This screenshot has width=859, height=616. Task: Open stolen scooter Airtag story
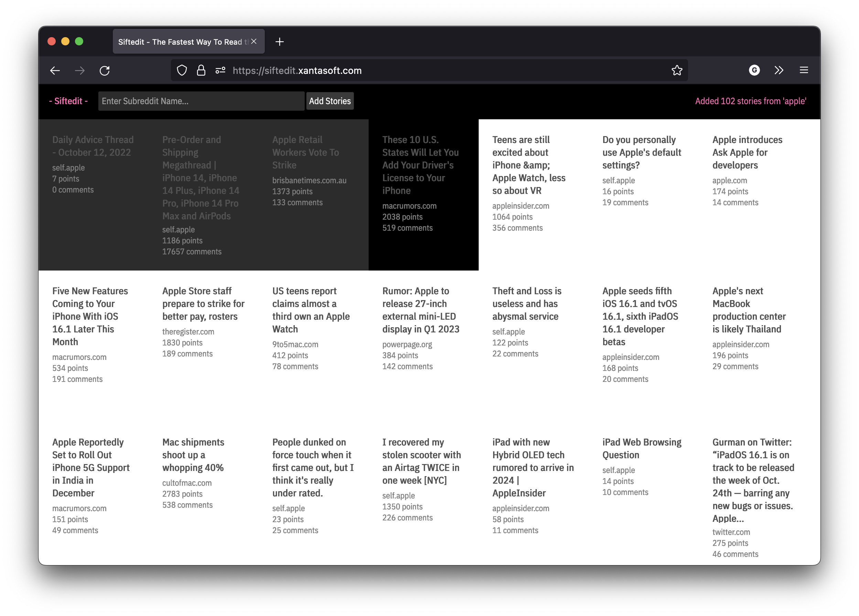(421, 461)
